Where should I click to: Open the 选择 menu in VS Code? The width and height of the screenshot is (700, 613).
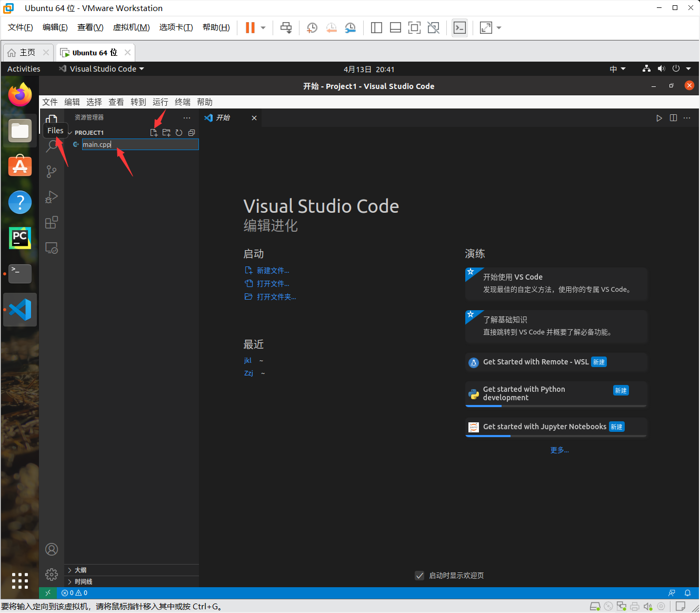(x=94, y=102)
